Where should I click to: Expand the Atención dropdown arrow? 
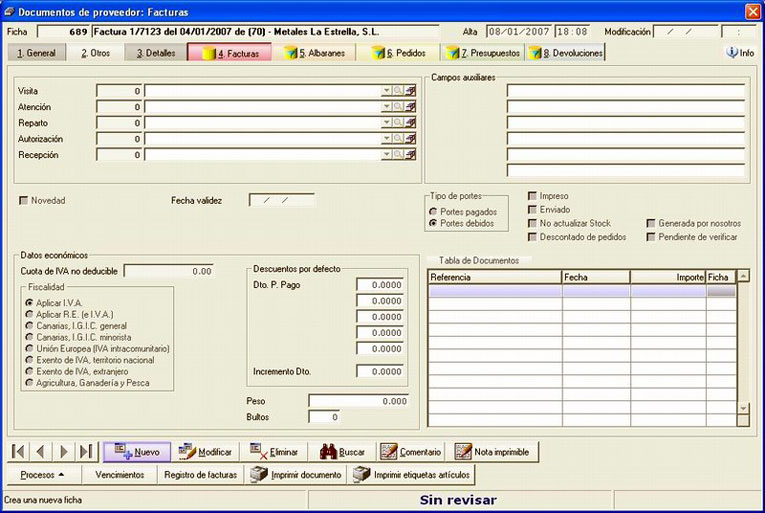pos(386,107)
